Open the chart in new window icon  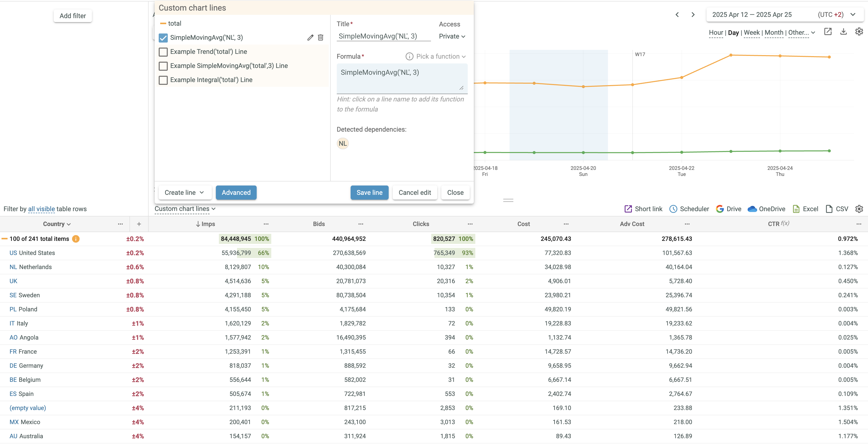[x=827, y=32]
